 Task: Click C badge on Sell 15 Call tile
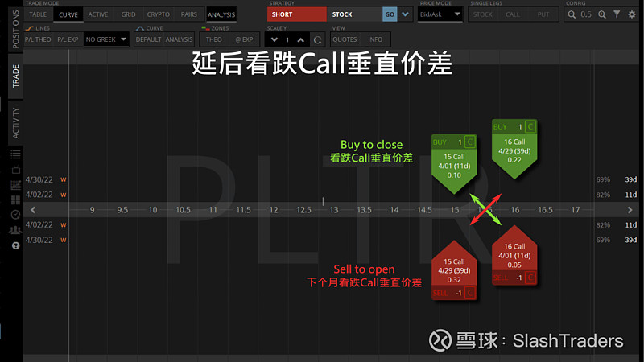pyautogui.click(x=470, y=293)
